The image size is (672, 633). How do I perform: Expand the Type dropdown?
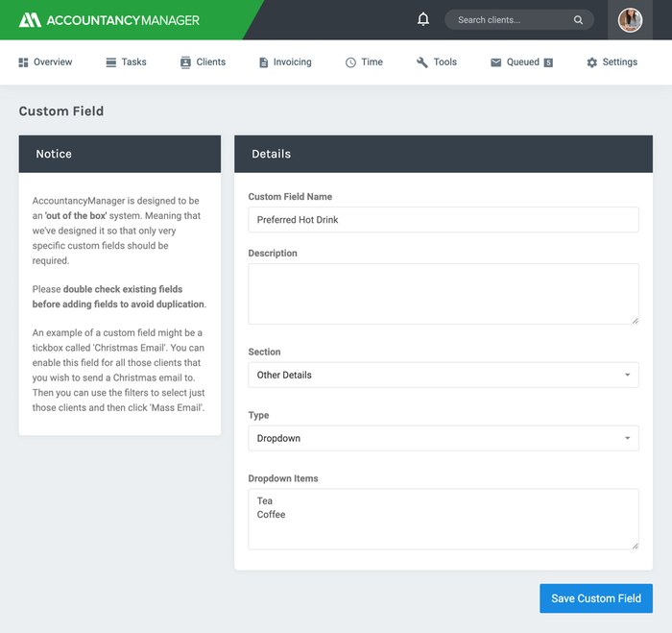click(443, 438)
